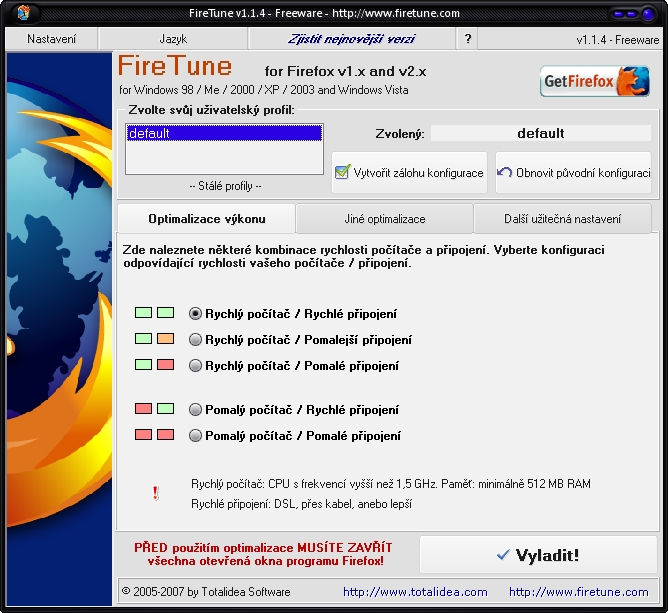This screenshot has height=613, width=668.
Task: Click the 2005-2007 by Totalidea Software text
Action: coord(206,592)
